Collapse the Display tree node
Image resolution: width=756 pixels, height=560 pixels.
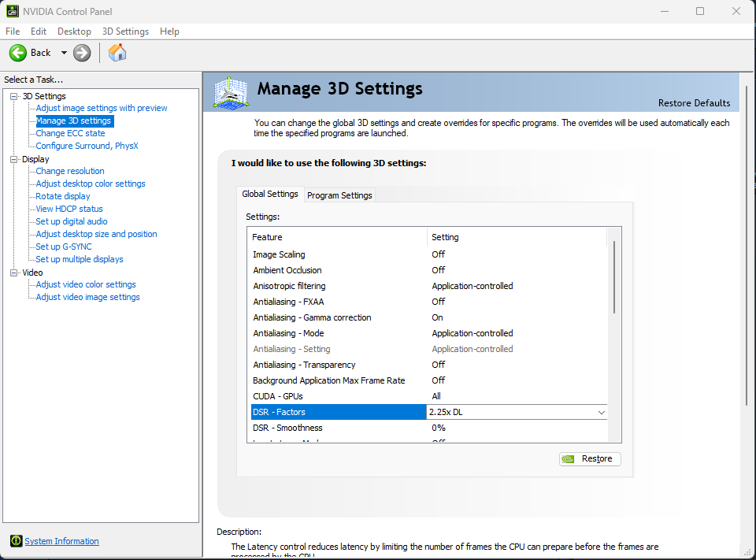(x=13, y=159)
